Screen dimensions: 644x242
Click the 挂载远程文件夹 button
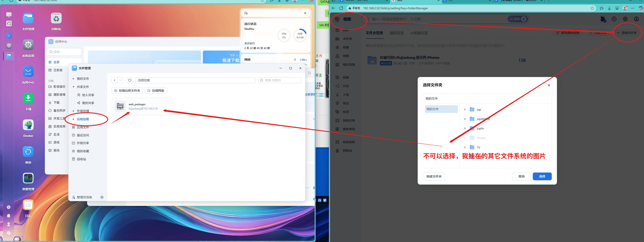point(127,91)
